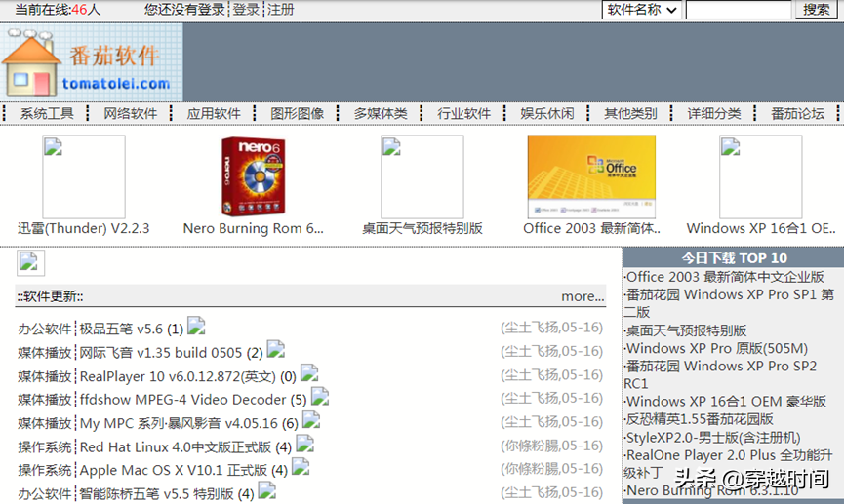844x504 pixels.
Task: Open TOP 10 RealOne Player 2.0 Plus 全功能升级补丁
Action: (728, 464)
